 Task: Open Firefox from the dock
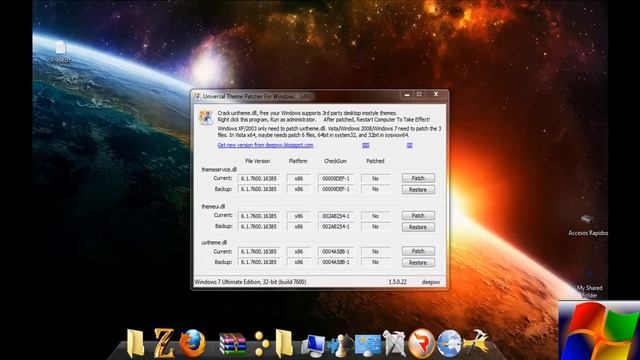pyautogui.click(x=193, y=344)
